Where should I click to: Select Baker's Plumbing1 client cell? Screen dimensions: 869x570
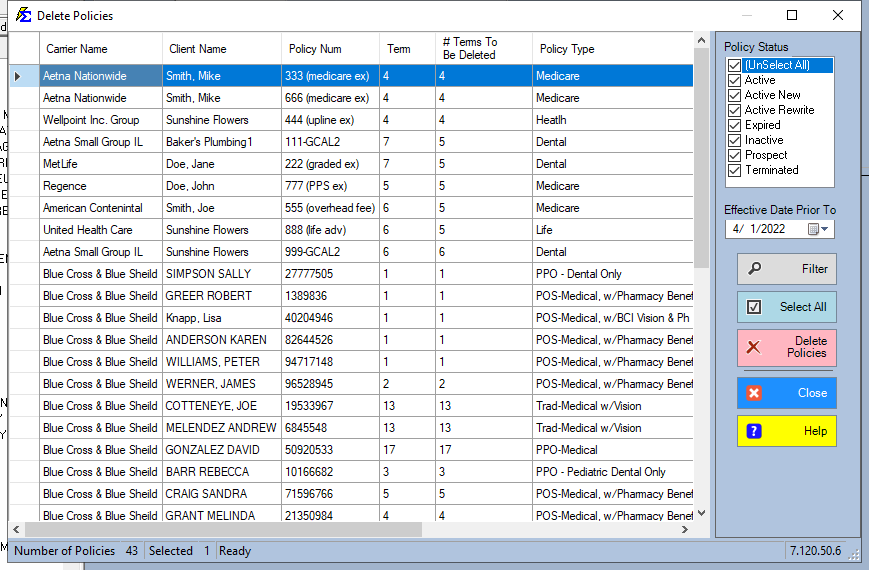pyautogui.click(x=222, y=142)
